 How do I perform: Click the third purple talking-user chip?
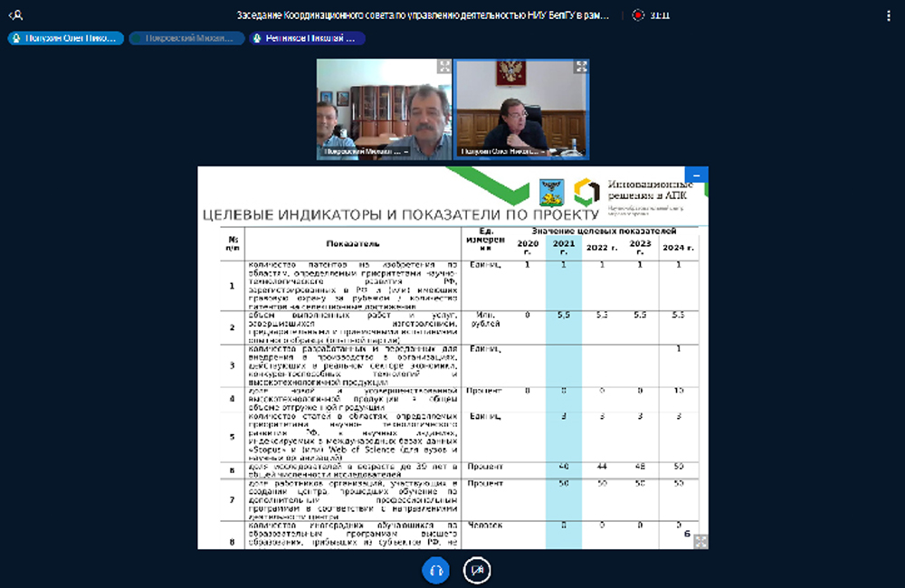308,39
